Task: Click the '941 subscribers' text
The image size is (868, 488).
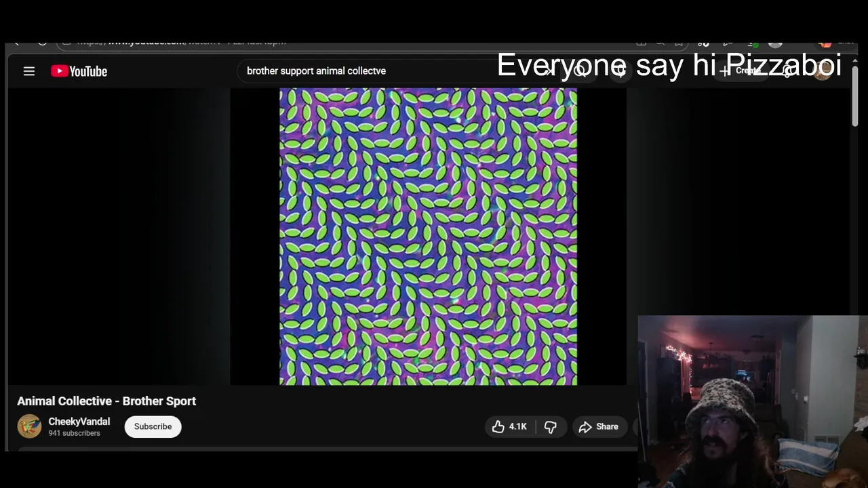Action: click(x=74, y=433)
